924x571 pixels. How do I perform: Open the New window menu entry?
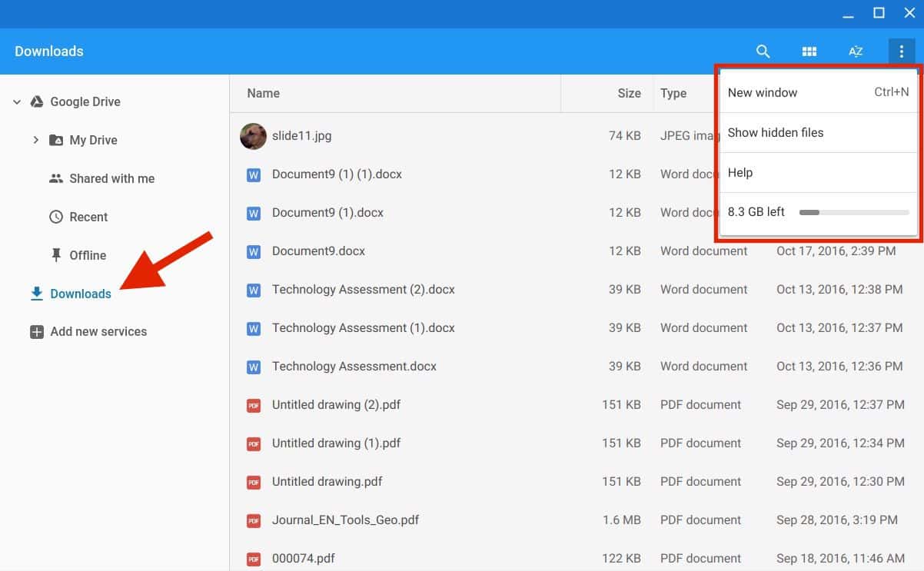tap(763, 92)
